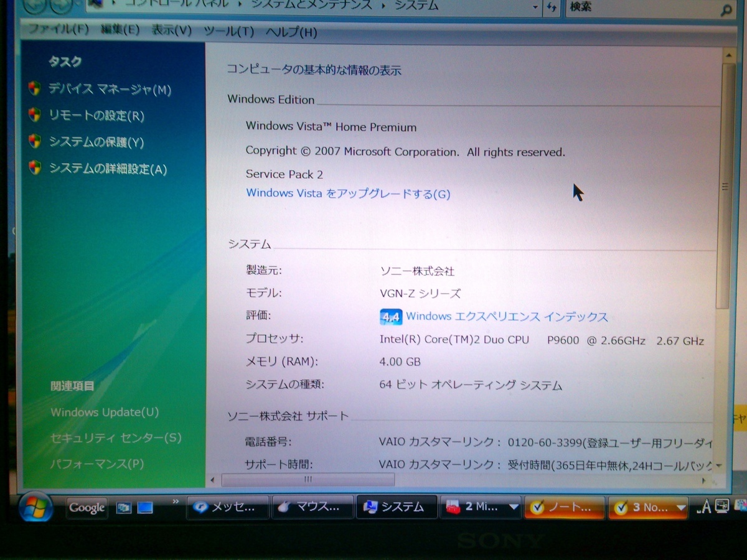The width and height of the screenshot is (747, 560).
Task: Click the horizontal scrollbar left arrow
Action: point(213,480)
